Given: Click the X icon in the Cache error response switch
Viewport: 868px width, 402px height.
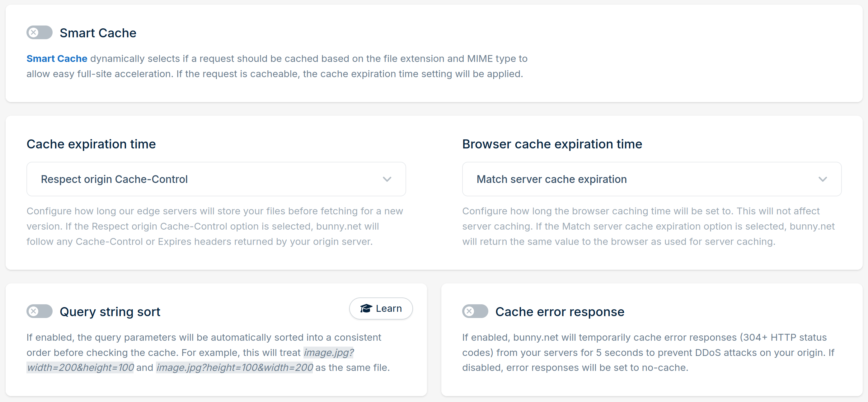Looking at the screenshot, I should (469, 311).
